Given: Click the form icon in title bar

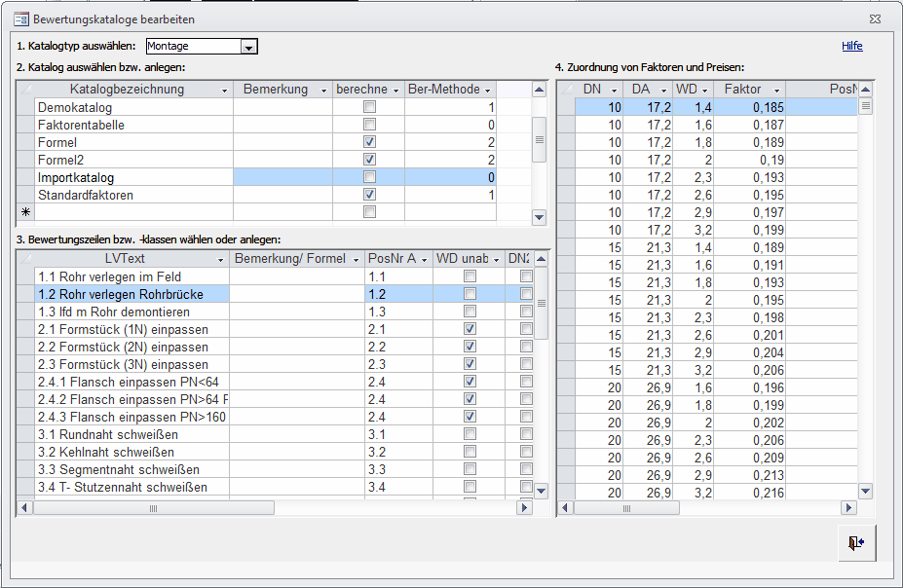Looking at the screenshot, I should click(20, 18).
